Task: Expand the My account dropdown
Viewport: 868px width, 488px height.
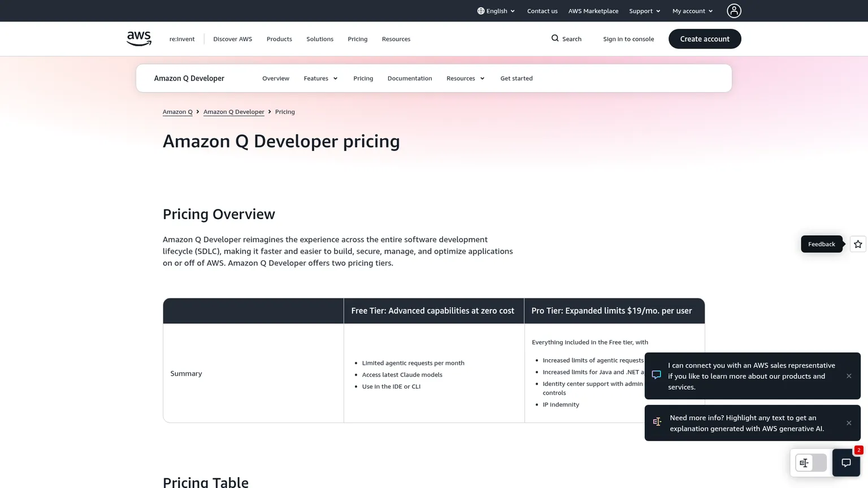Action: (693, 11)
